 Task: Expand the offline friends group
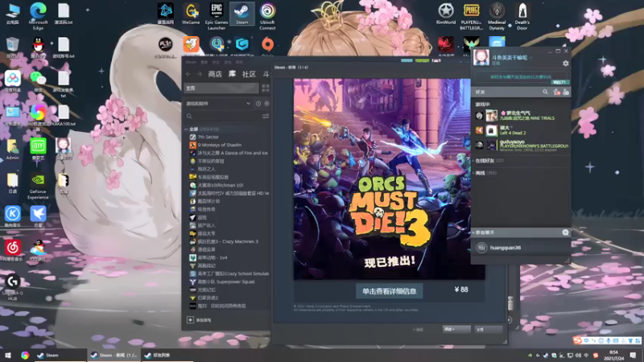pos(485,173)
